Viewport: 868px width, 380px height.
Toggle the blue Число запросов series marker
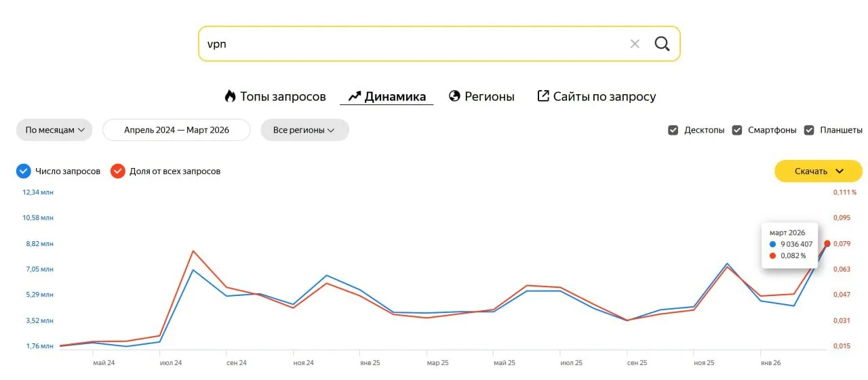tap(24, 171)
